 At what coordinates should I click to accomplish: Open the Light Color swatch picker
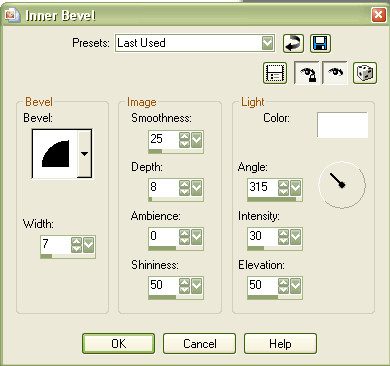pos(342,125)
